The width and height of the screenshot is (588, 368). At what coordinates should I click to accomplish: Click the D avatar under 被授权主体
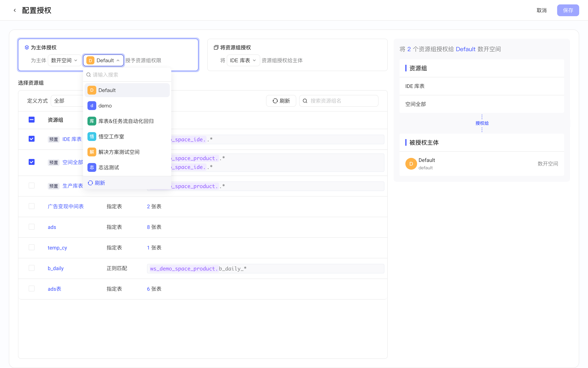coord(411,164)
